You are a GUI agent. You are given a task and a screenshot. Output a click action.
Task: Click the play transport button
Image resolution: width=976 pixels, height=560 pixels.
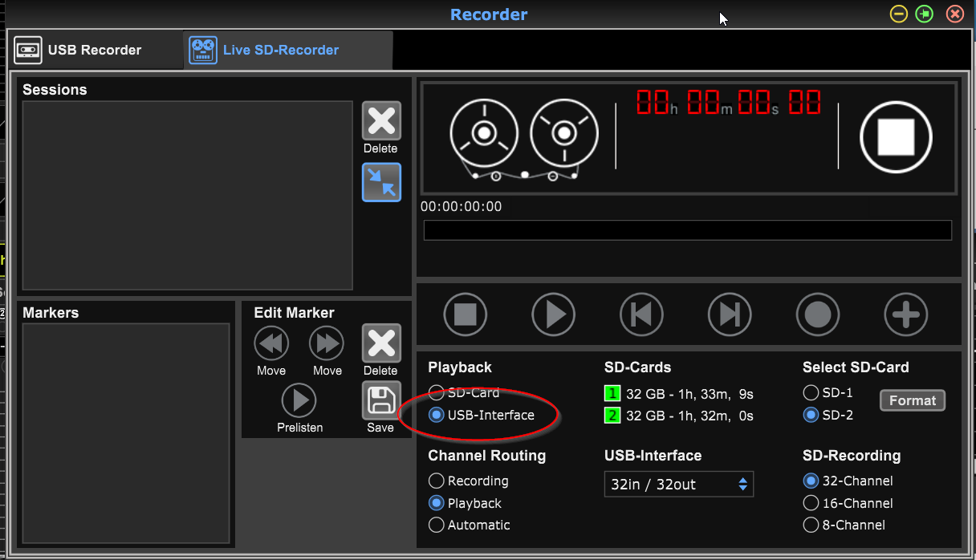click(554, 314)
